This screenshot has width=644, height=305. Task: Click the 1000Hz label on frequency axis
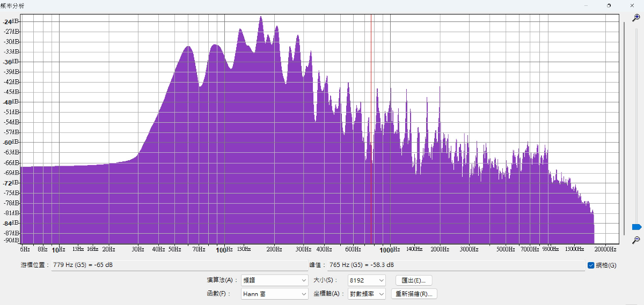390,249
